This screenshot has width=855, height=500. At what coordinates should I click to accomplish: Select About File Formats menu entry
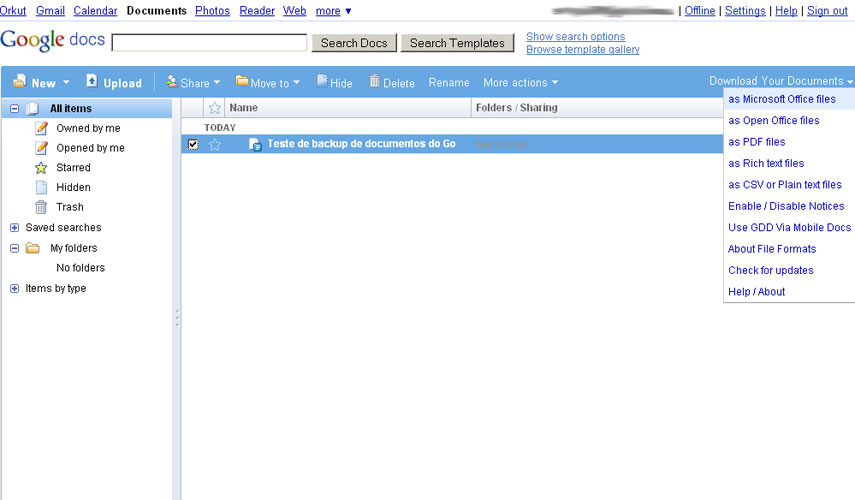click(772, 249)
